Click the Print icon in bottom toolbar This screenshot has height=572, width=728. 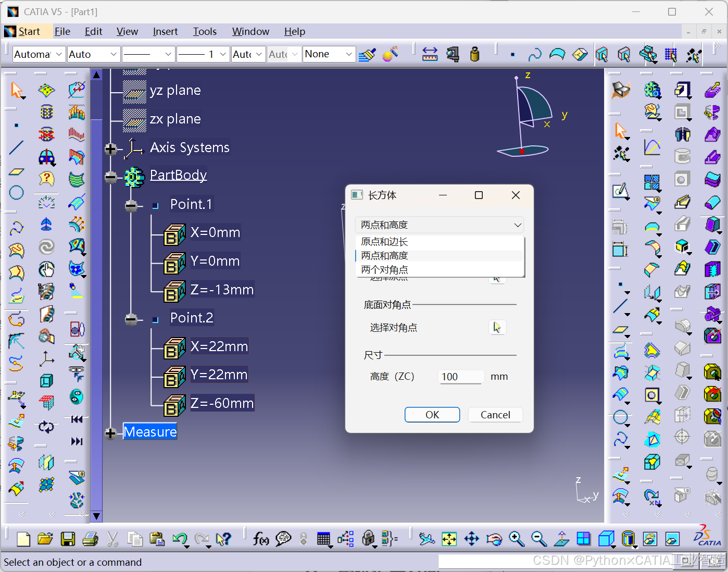[90, 539]
